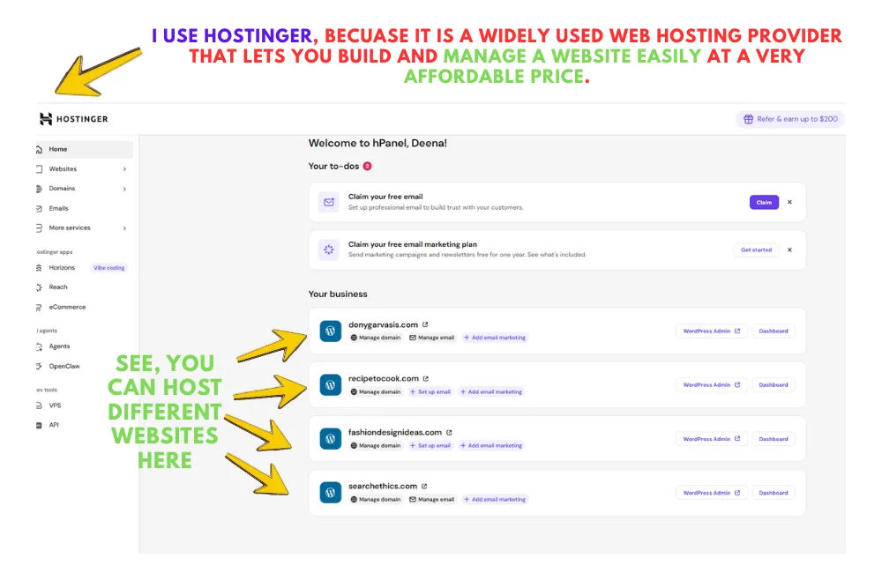Open donygarvasis.com external link icon
The height and width of the screenshot is (588, 882).
click(425, 324)
